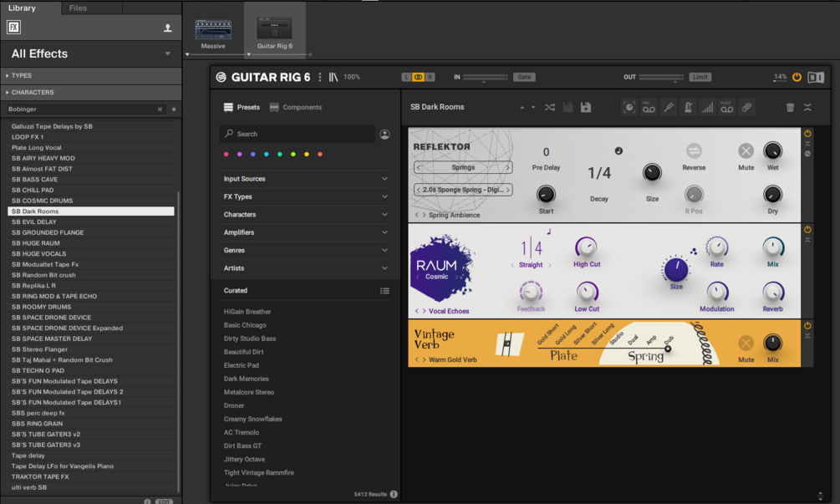
Task: Toggle RAUM module power button
Action: (807, 229)
